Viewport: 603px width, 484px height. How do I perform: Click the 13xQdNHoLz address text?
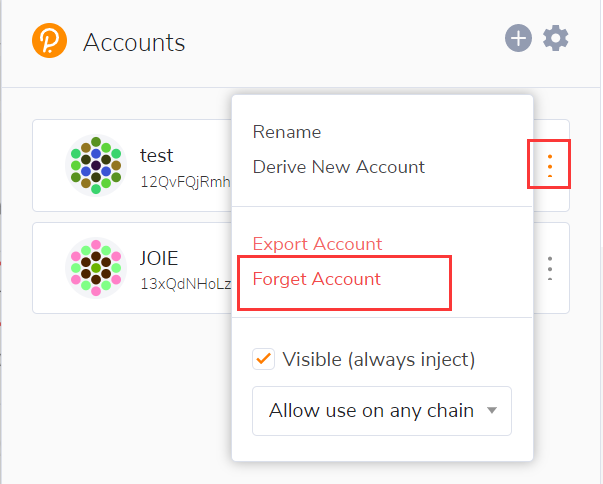186,284
